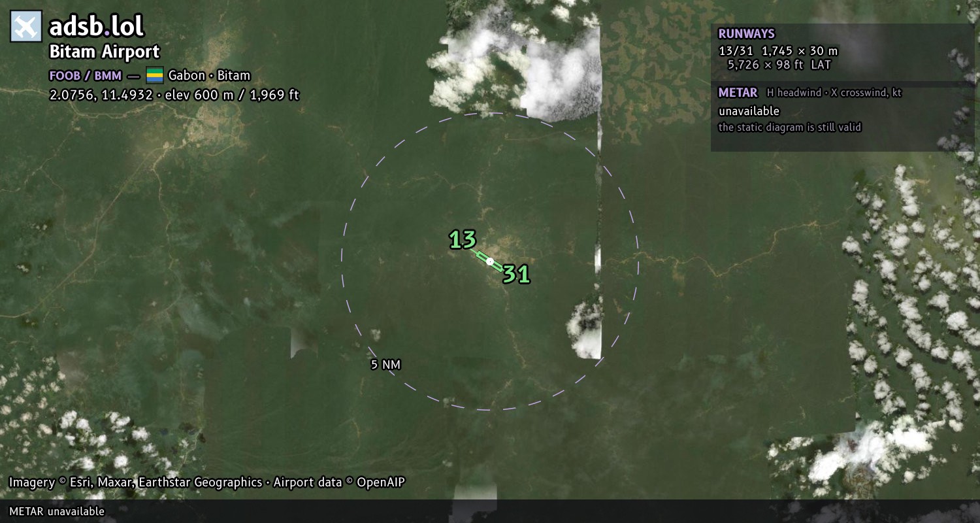Click runway end label 31

[516, 275]
